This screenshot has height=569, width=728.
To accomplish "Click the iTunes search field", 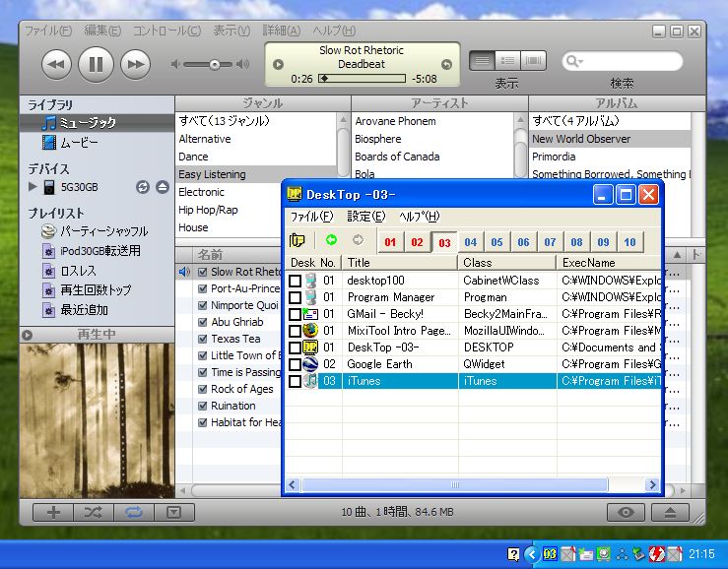I will [623, 61].
